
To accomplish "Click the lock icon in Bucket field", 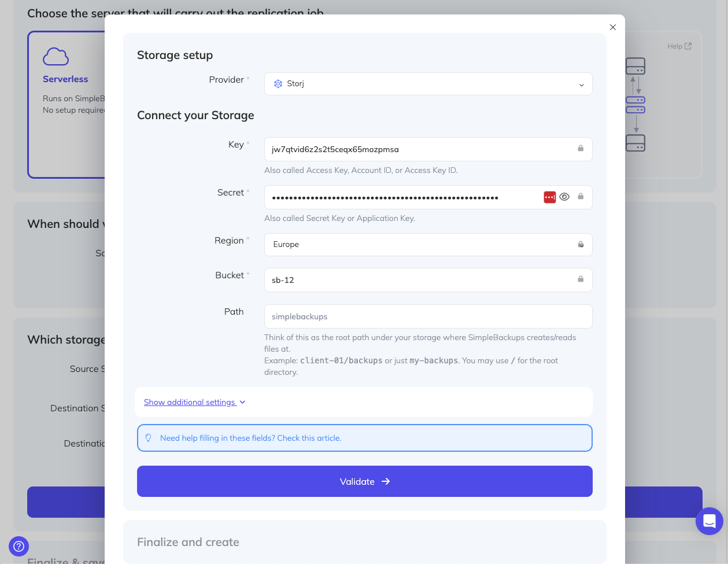I will click(581, 279).
